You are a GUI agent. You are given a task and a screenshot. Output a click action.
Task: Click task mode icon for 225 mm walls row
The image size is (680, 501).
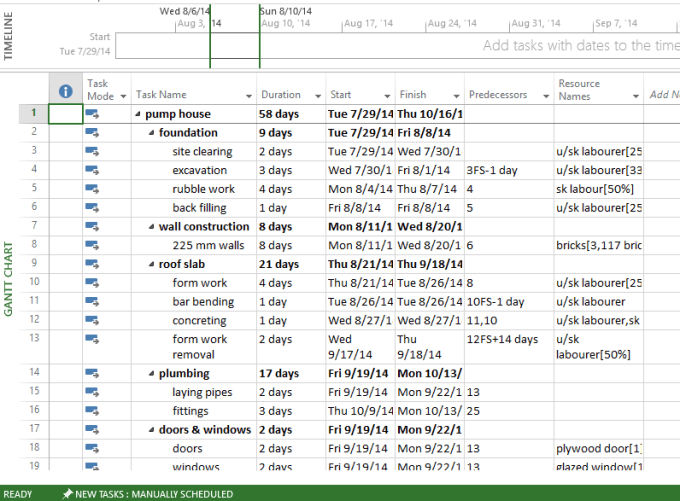pyautogui.click(x=92, y=245)
